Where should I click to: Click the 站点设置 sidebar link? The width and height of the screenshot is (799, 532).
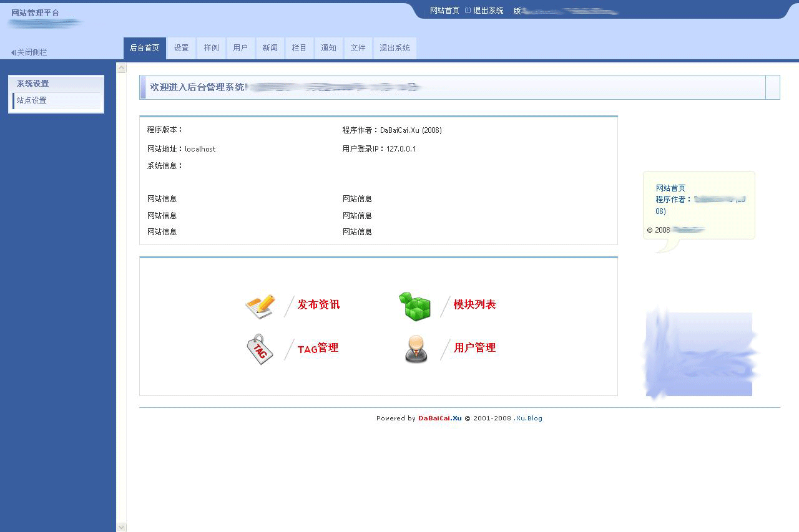click(31, 100)
